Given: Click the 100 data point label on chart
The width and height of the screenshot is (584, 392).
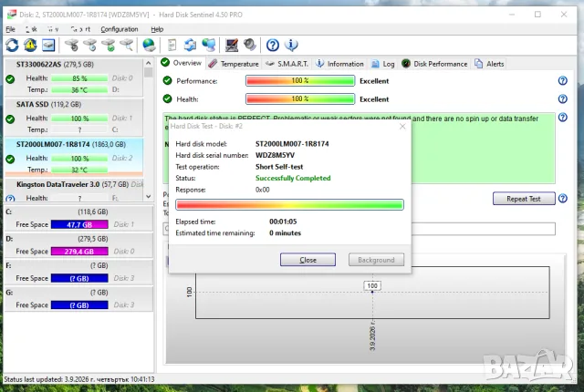Looking at the screenshot, I should 372,285.
